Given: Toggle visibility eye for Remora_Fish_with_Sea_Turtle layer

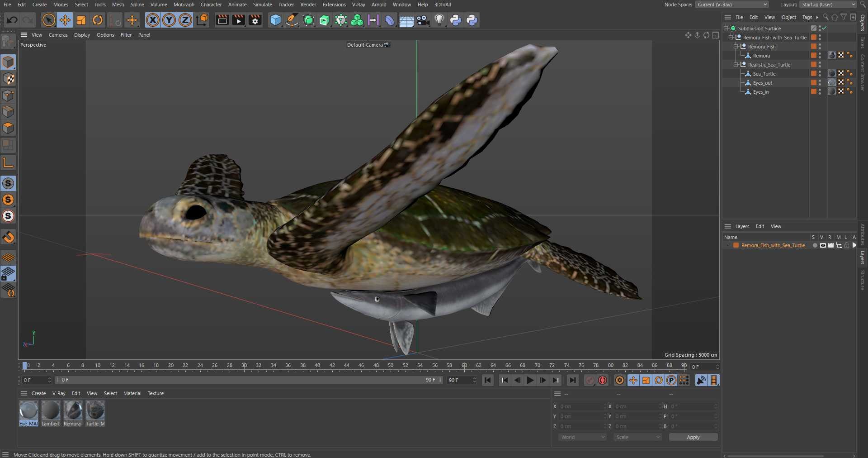Looking at the screenshot, I should [823, 245].
